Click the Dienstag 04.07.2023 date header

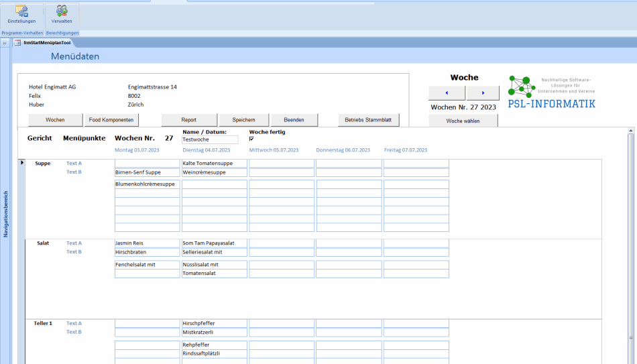point(207,150)
